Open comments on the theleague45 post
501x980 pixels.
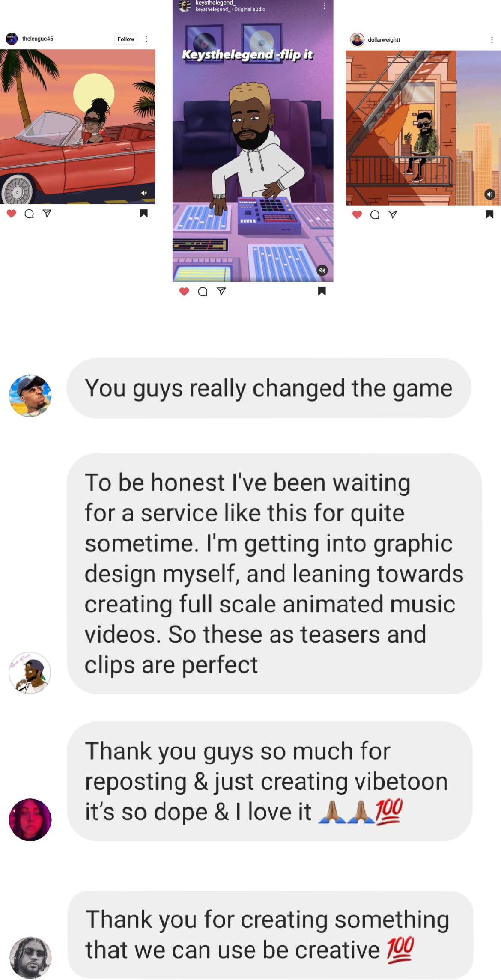(29, 214)
